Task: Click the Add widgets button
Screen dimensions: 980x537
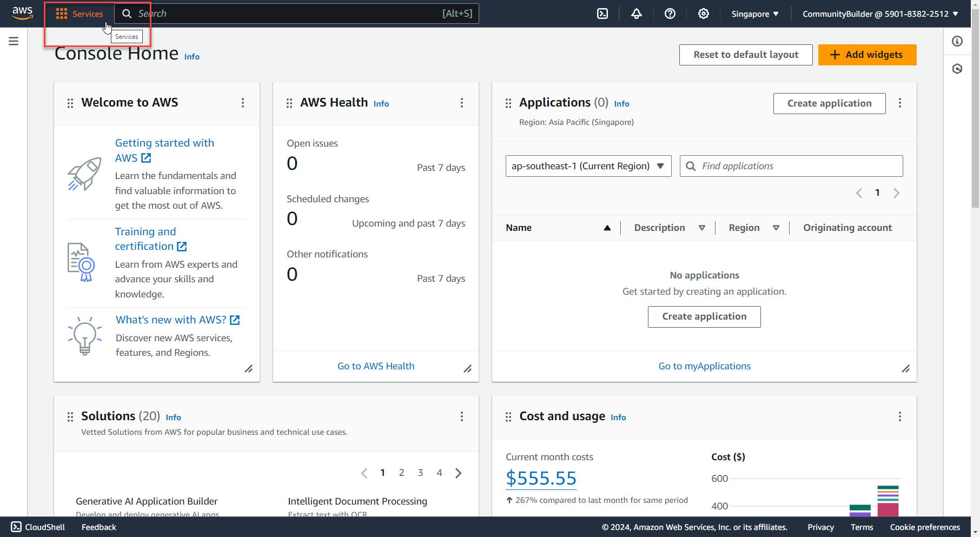Action: pyautogui.click(x=867, y=55)
